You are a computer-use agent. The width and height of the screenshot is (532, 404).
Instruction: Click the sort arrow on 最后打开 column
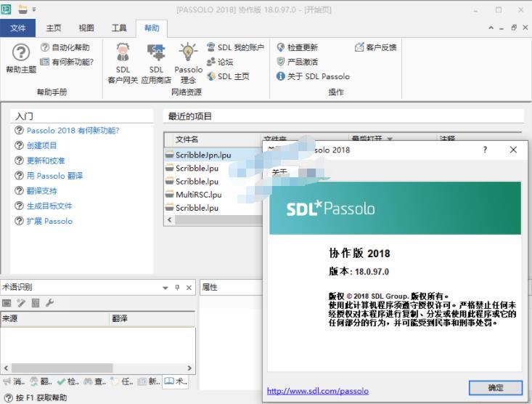pyautogui.click(x=390, y=139)
